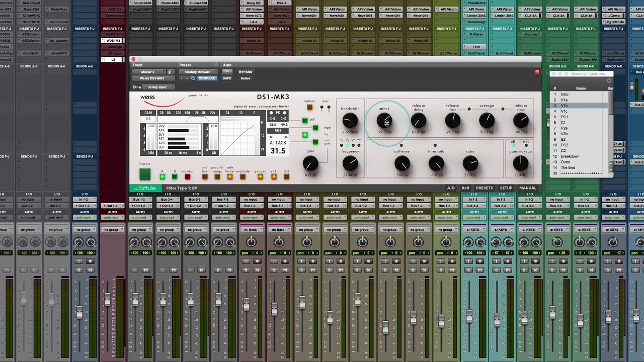Open the SETUP menu in Softube bar
This screenshot has height=362, width=644.
click(506, 188)
